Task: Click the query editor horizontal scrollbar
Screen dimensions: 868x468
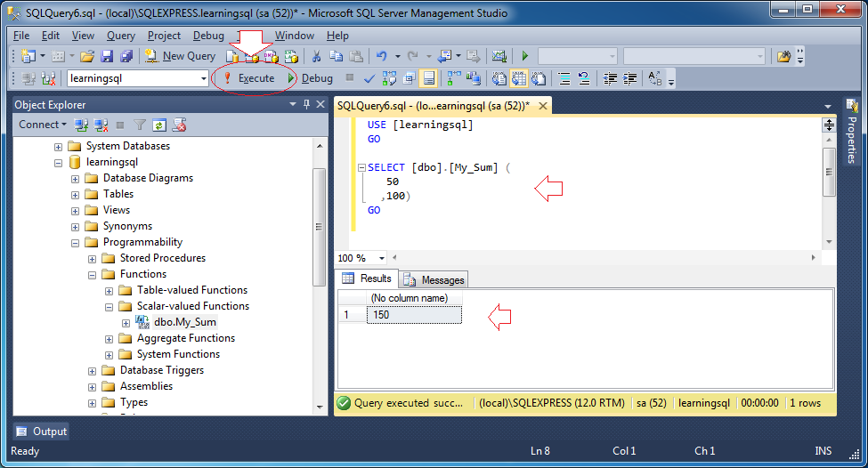Action: click(603, 257)
